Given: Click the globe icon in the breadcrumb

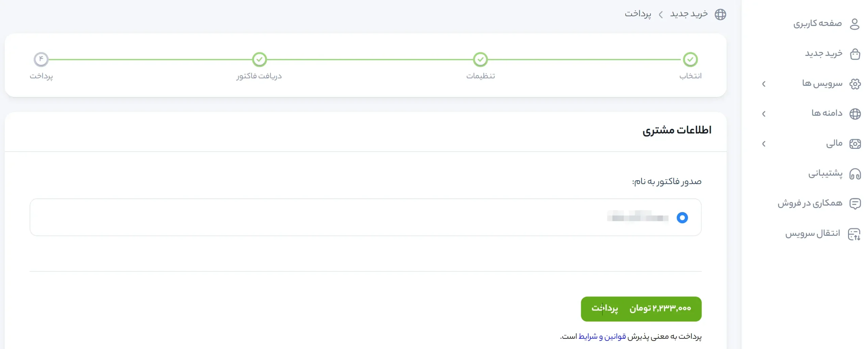Looking at the screenshot, I should pyautogui.click(x=720, y=15).
